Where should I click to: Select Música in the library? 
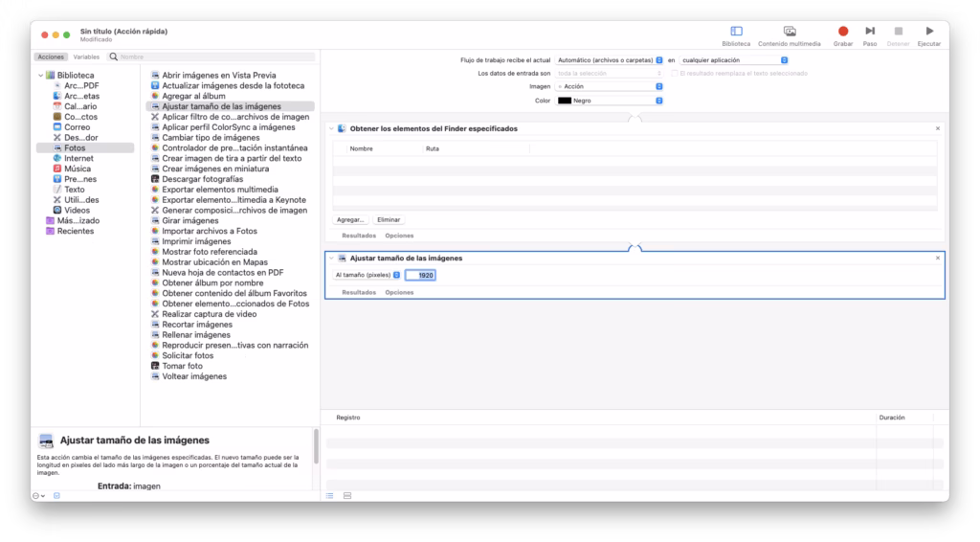pyautogui.click(x=77, y=169)
